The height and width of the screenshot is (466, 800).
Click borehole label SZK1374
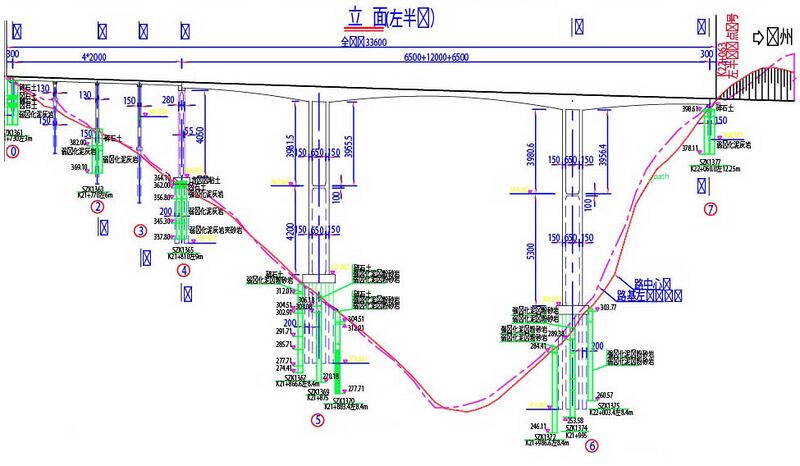click(x=577, y=428)
